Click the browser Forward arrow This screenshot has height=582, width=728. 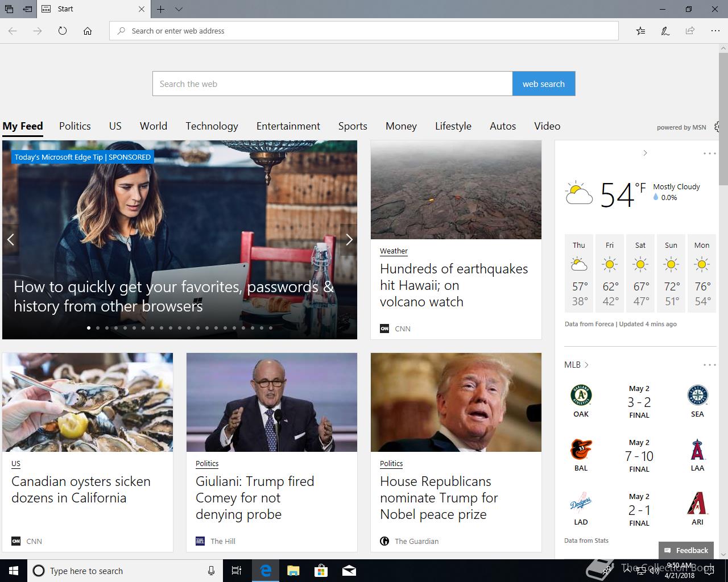(x=38, y=31)
